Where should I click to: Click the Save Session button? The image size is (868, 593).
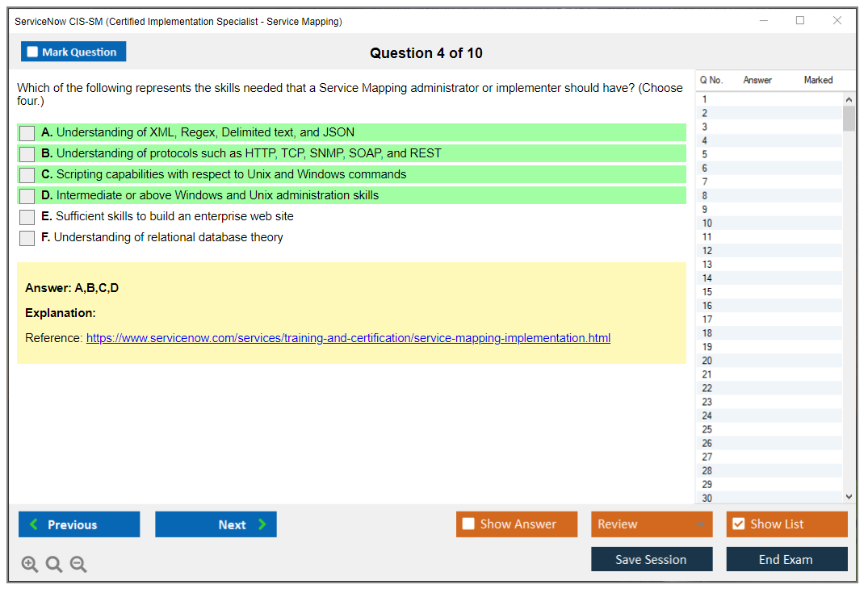[x=652, y=559]
